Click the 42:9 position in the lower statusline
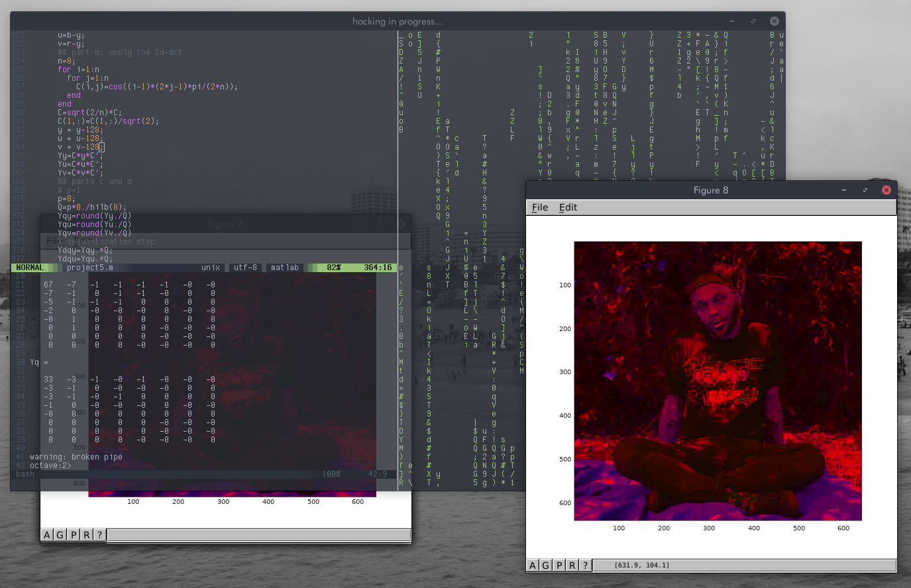This screenshot has height=588, width=911. [x=378, y=474]
